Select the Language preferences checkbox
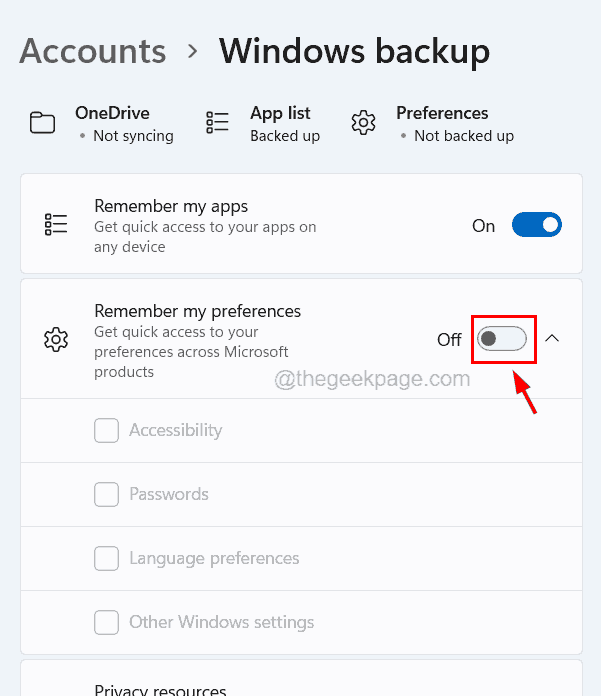601x696 pixels. point(107,558)
